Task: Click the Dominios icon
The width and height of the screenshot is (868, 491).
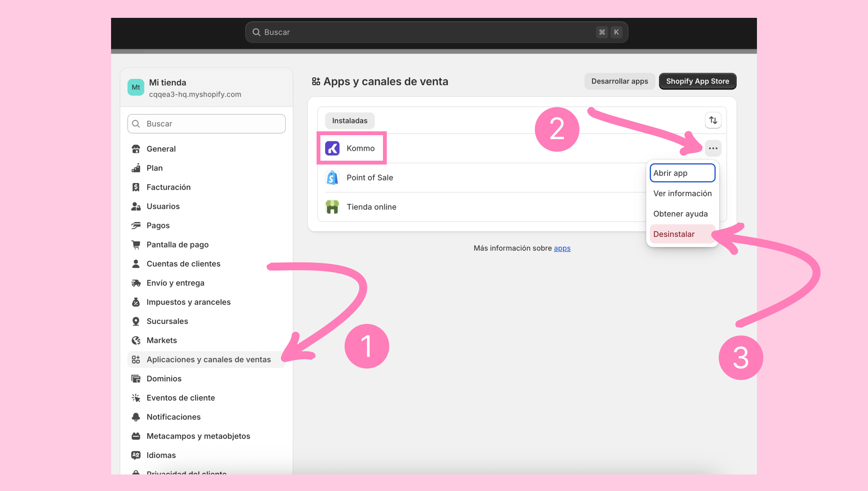Action: point(136,379)
